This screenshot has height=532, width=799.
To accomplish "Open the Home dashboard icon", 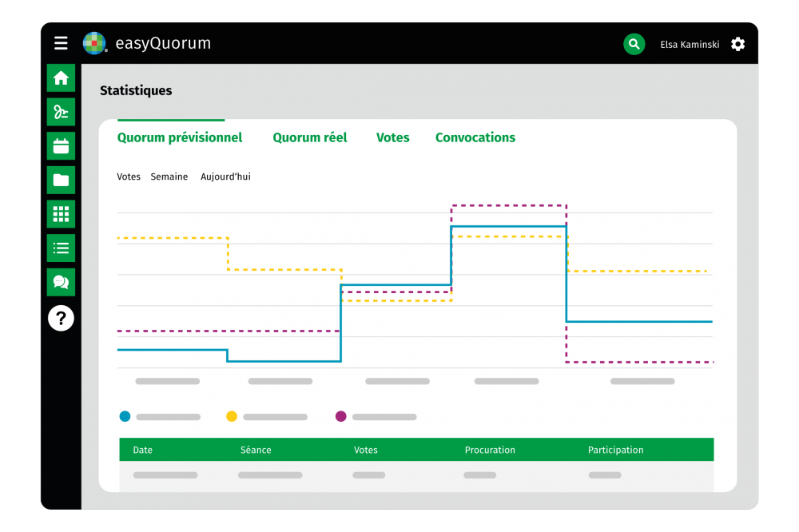I will pos(61,77).
